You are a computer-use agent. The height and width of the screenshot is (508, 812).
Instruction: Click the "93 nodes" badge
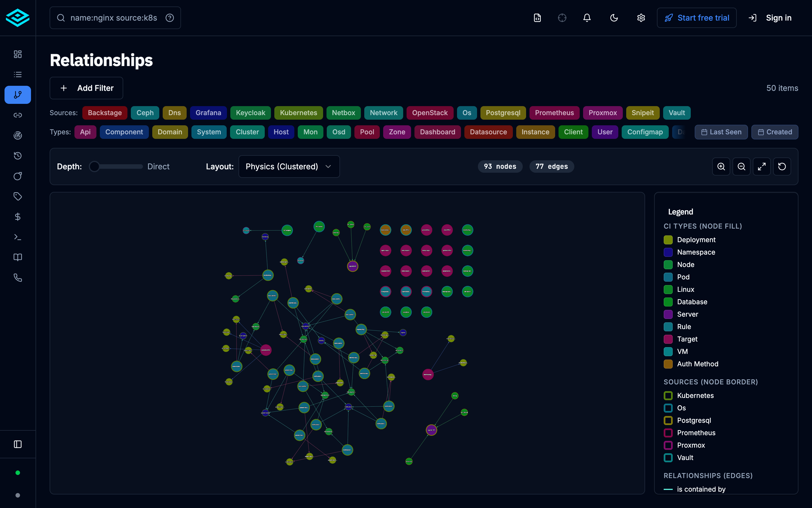tap(500, 167)
